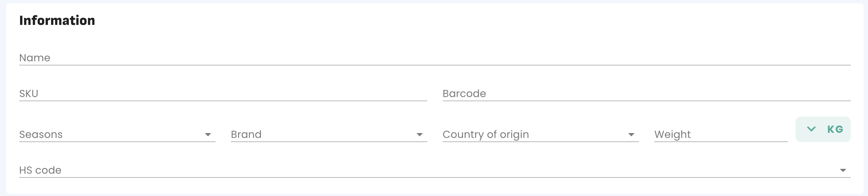Expand the Country of origin dropdown
Image resolution: width=868 pixels, height=196 pixels.
(536, 134)
